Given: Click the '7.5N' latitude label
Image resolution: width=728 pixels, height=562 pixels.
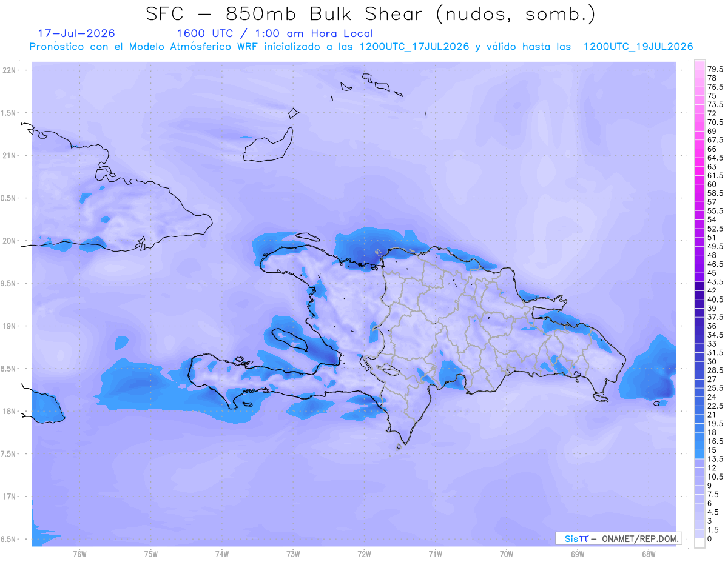Looking at the screenshot, I should click(x=8, y=454).
